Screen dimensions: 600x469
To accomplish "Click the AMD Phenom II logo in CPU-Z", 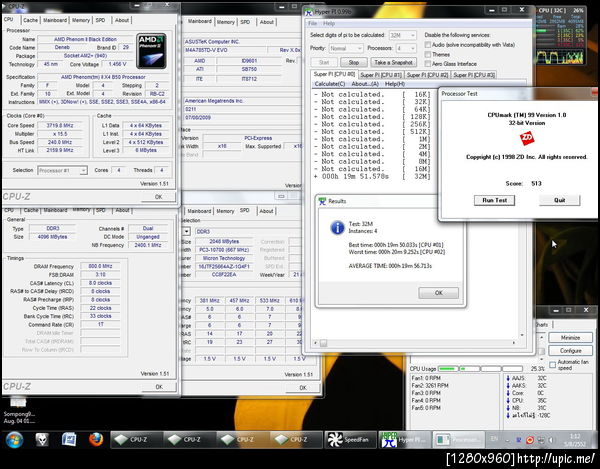I will coord(152,51).
